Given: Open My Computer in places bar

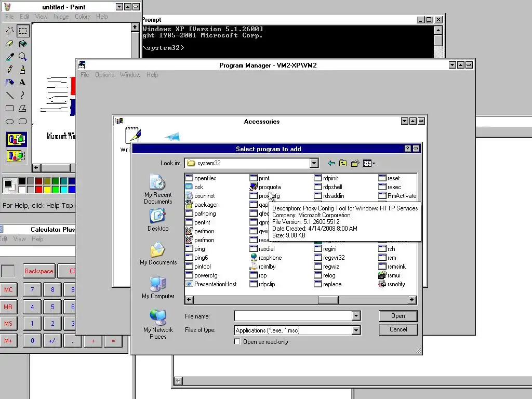Looking at the screenshot, I should click(x=158, y=287).
